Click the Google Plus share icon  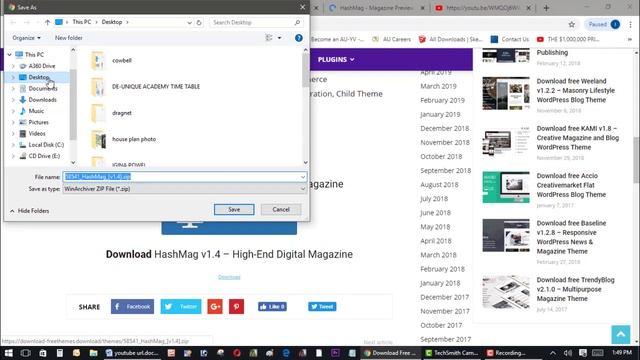click(215, 307)
